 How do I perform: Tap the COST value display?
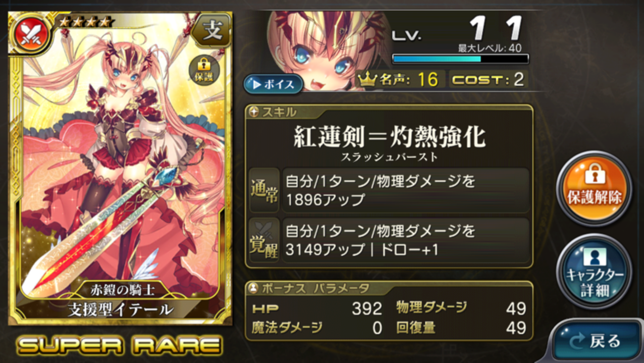click(x=488, y=80)
